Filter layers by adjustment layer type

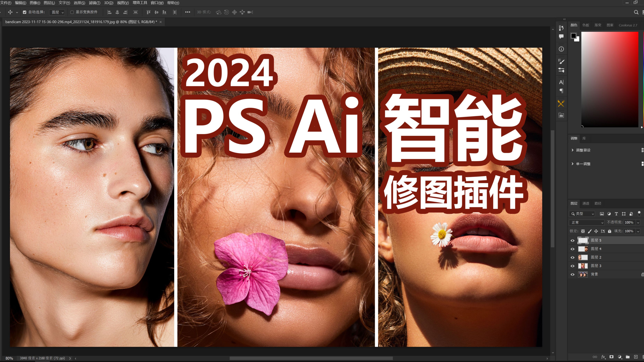[609, 214]
